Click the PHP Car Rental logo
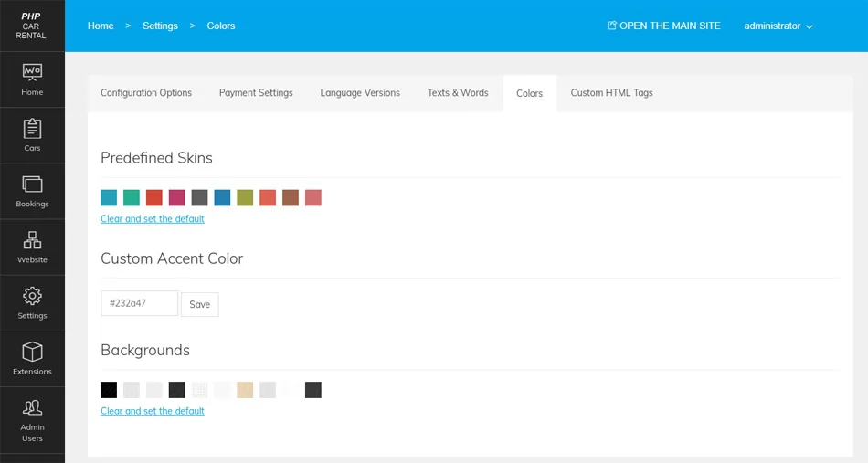The image size is (868, 463). coord(31,26)
